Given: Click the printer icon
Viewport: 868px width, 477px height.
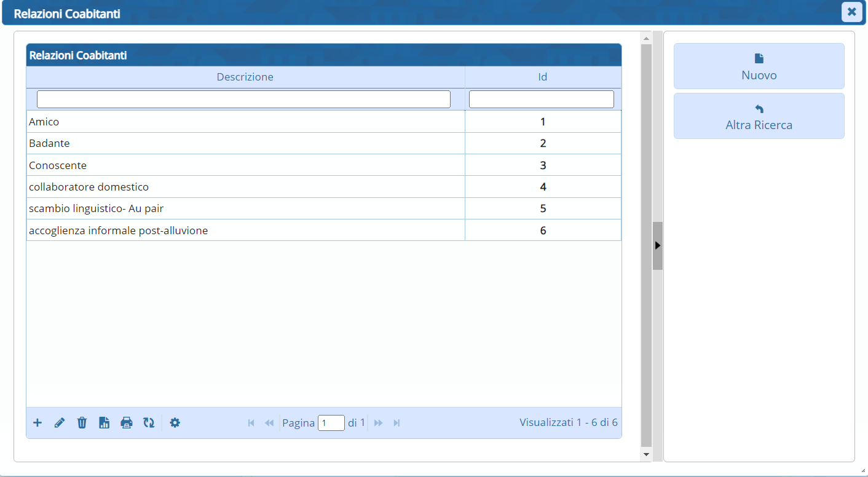Looking at the screenshot, I should point(127,423).
